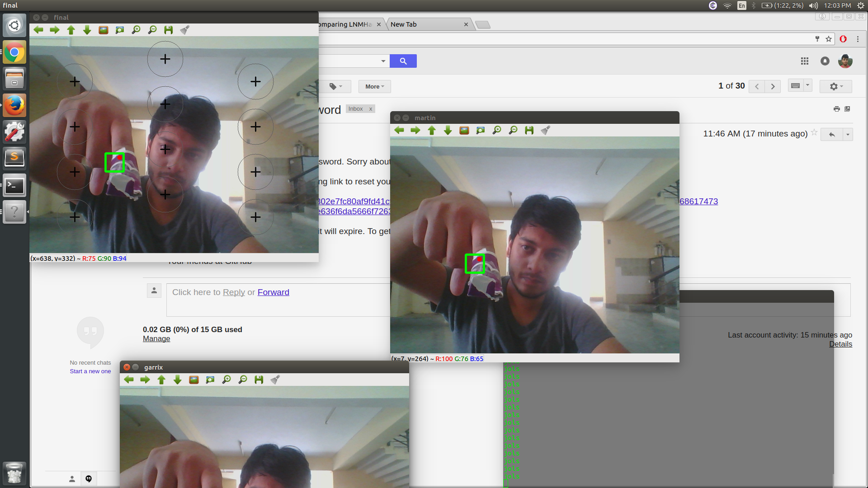The height and width of the screenshot is (488, 868).
Task: Launch Firefox from the Ubuntu dock
Action: point(14,105)
